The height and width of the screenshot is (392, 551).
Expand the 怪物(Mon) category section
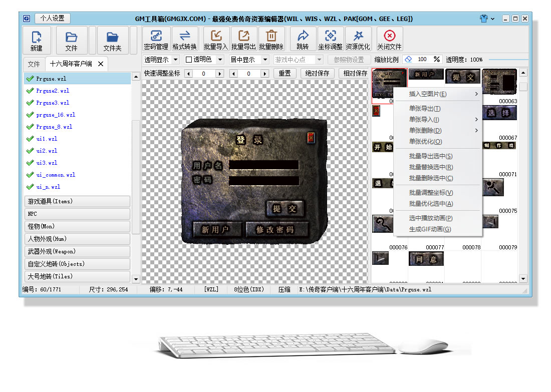(77, 226)
